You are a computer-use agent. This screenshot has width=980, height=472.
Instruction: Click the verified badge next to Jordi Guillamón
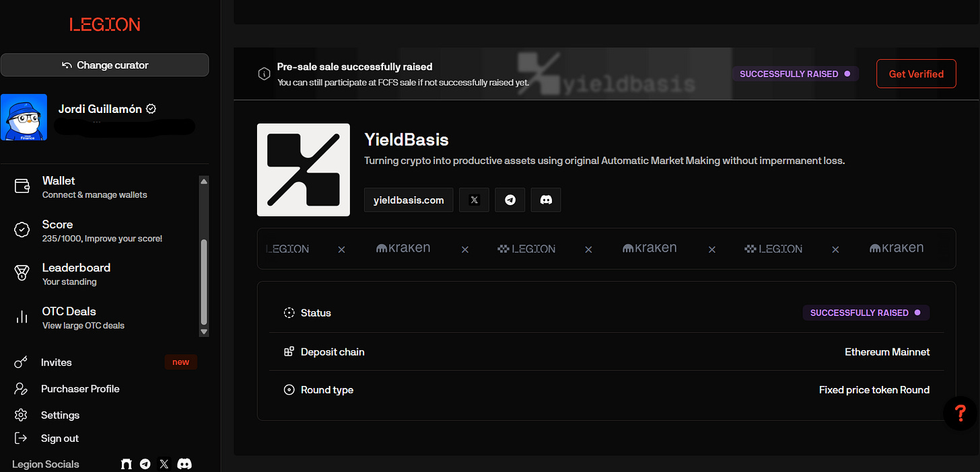[151, 109]
